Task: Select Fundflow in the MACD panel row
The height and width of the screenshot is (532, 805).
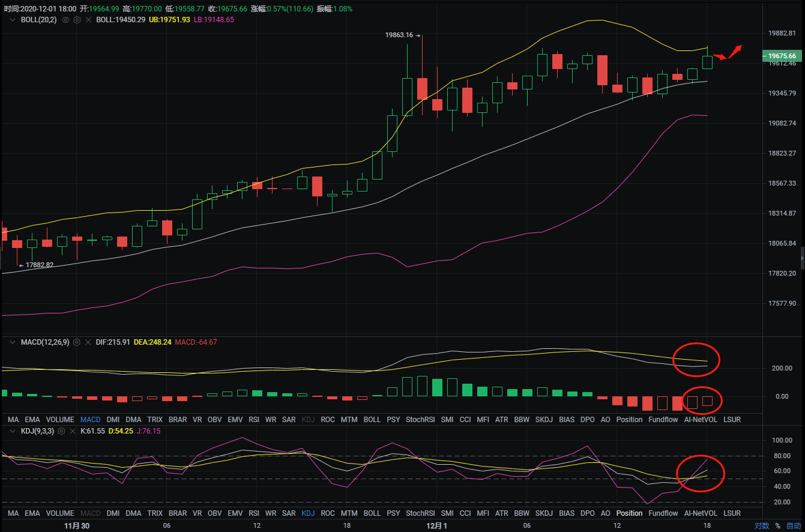Action: coord(663,420)
